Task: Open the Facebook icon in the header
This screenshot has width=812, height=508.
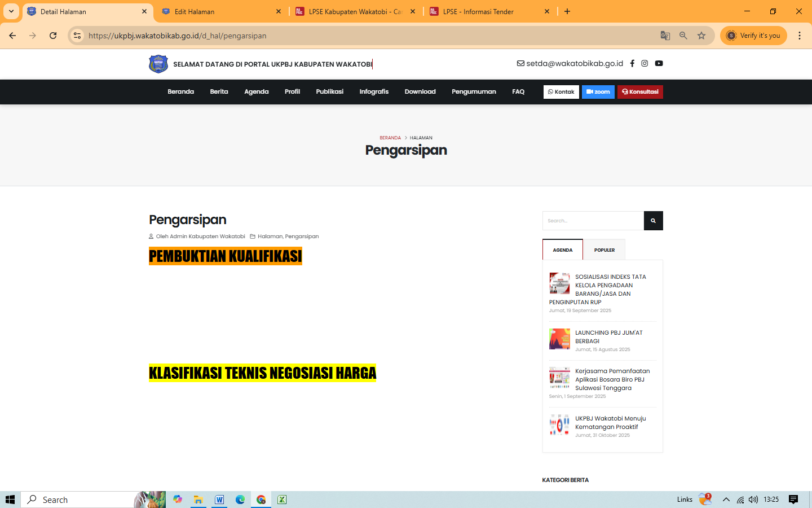Action: point(632,64)
